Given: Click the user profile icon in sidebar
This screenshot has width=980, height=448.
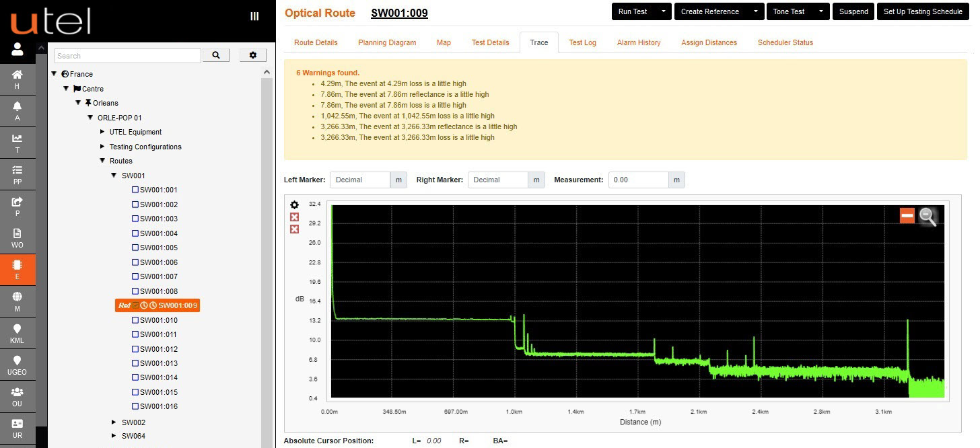Looking at the screenshot, I should 17,49.
